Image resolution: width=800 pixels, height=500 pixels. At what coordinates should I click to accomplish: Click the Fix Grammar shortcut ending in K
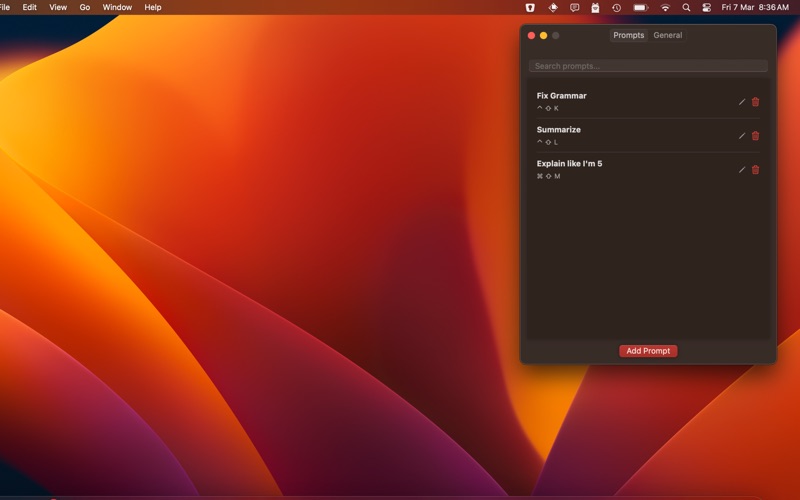tap(547, 108)
